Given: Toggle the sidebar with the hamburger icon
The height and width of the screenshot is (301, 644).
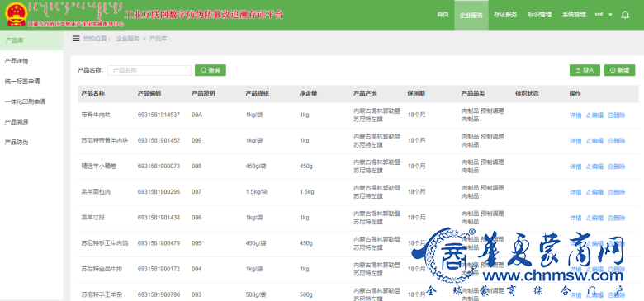Looking at the screenshot, I should click(x=76, y=39).
